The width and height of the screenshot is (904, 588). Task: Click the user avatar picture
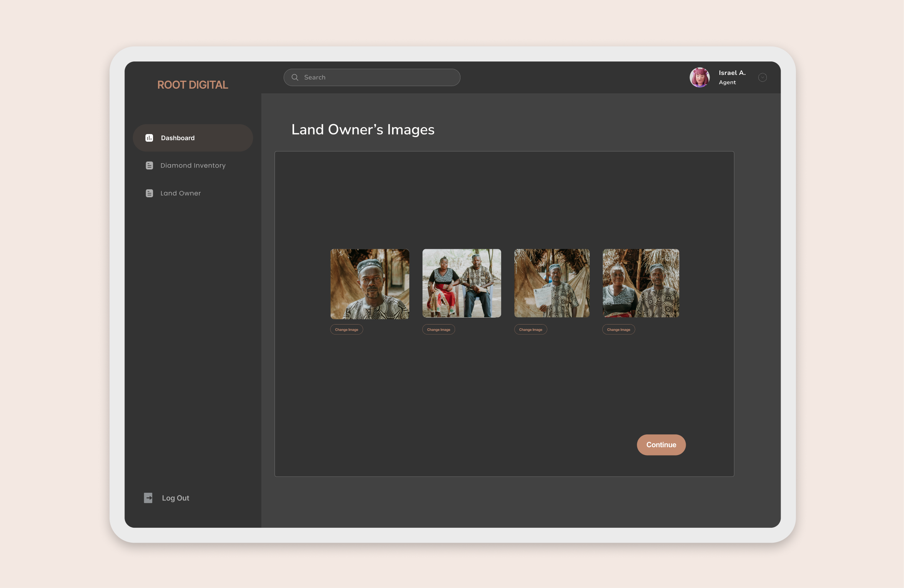tap(699, 77)
